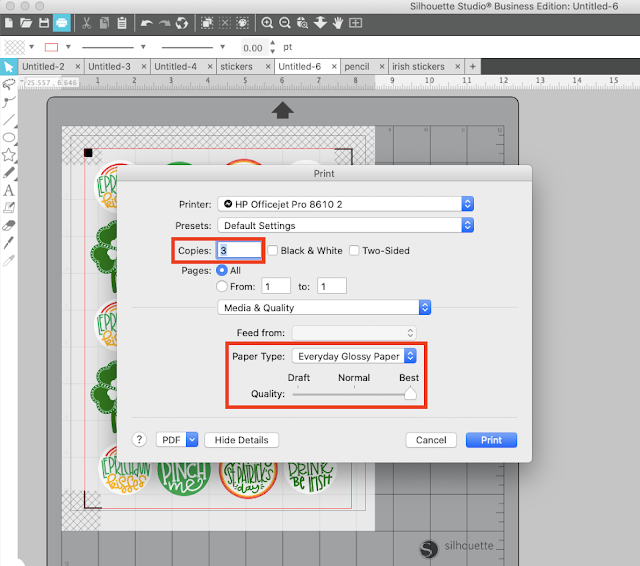The image size is (640, 566).
Task: Select the Draw a Line tool
Action: tap(9, 120)
